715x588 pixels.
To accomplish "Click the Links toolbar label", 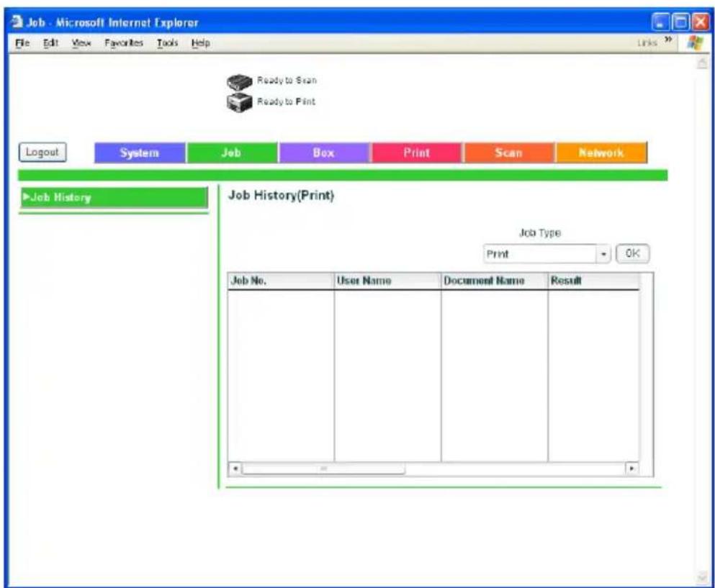I will (x=647, y=42).
